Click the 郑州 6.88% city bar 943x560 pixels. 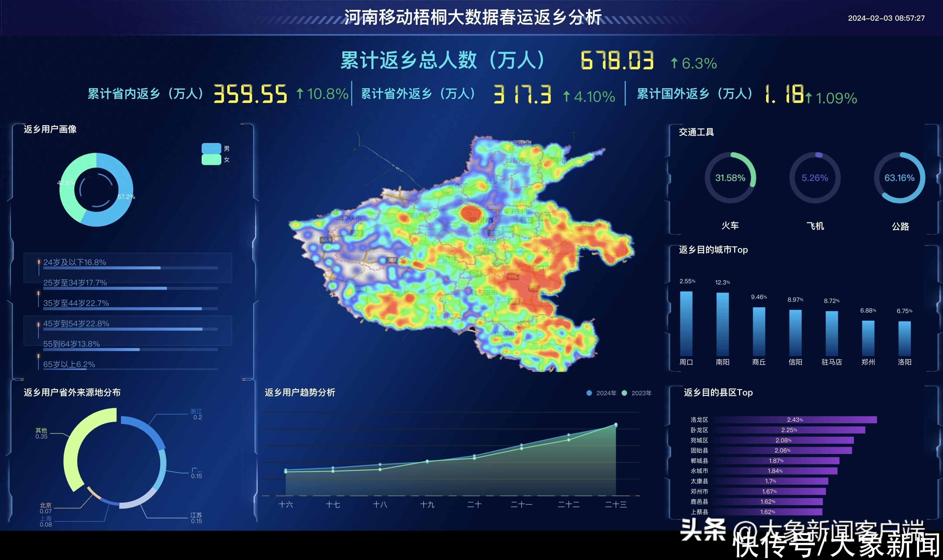(x=868, y=338)
